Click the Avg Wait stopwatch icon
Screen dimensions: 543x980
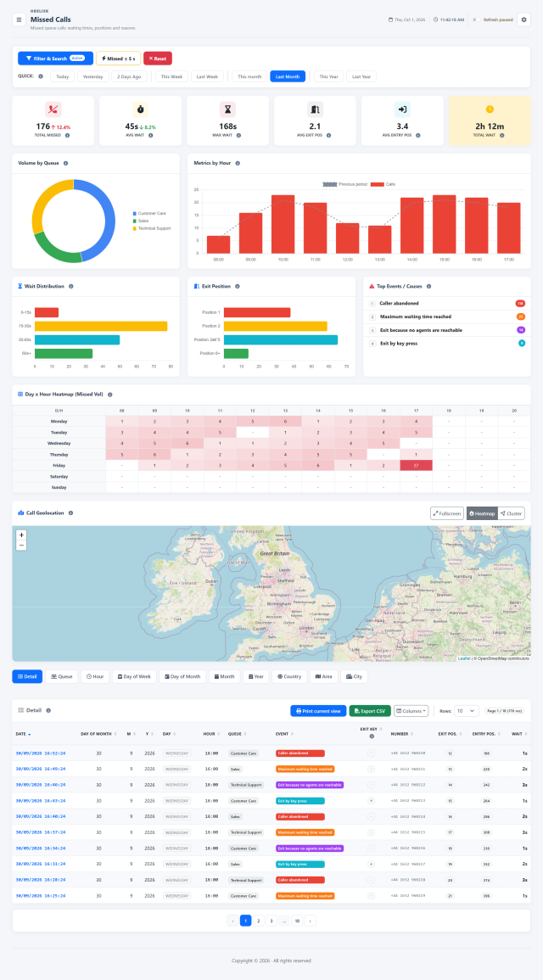[141, 109]
